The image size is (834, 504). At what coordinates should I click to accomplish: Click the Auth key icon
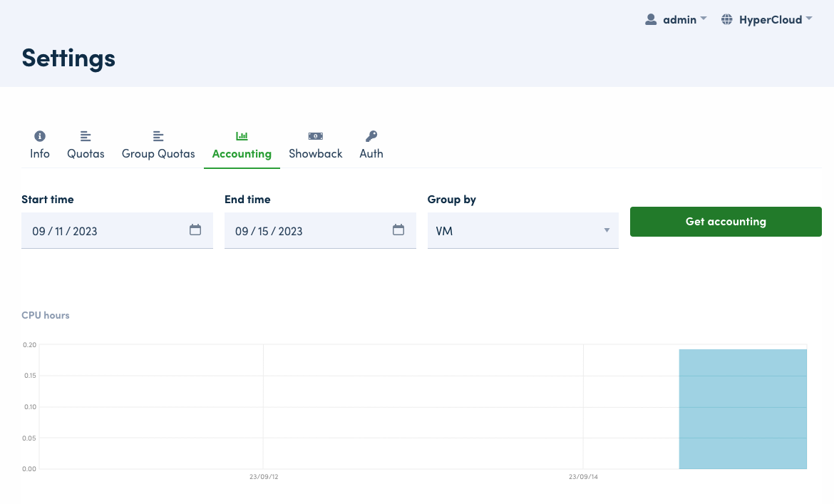[371, 135]
